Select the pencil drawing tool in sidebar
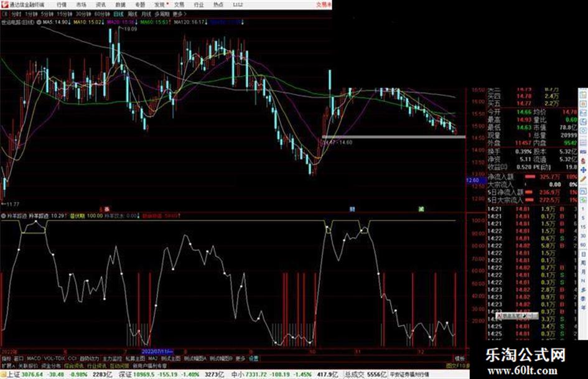The image size is (588, 379). [583, 179]
